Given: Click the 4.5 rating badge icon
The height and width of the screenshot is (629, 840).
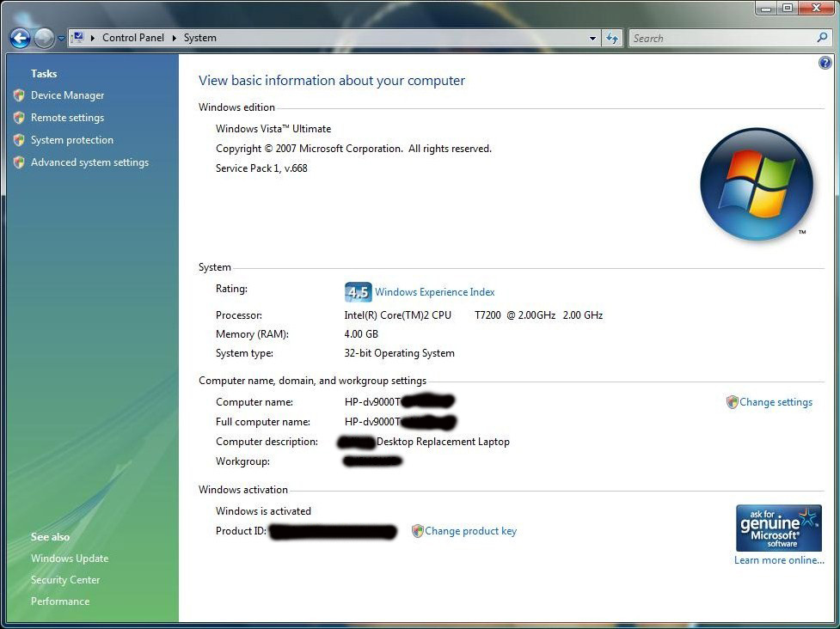Looking at the screenshot, I should point(358,292).
